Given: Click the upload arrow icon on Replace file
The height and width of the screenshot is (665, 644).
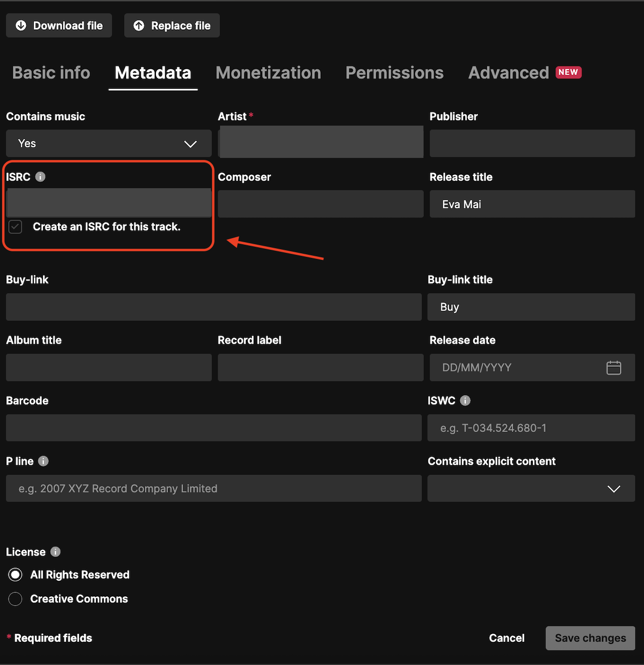Looking at the screenshot, I should point(138,25).
